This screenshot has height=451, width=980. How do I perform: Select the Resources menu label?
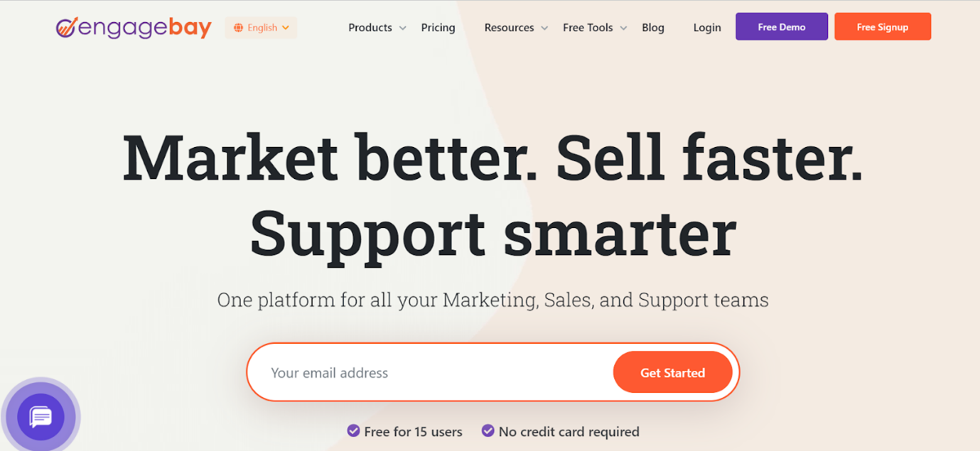509,28
